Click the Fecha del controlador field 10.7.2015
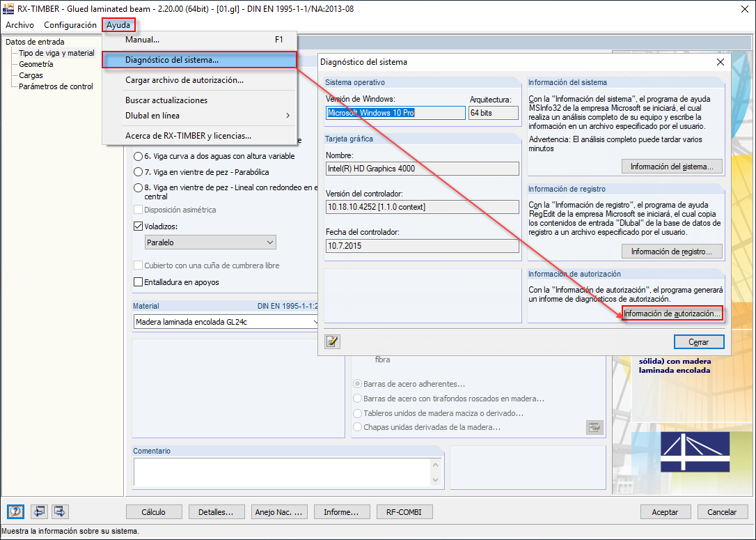Screen dimensions: 756x540 pyautogui.click(x=423, y=246)
